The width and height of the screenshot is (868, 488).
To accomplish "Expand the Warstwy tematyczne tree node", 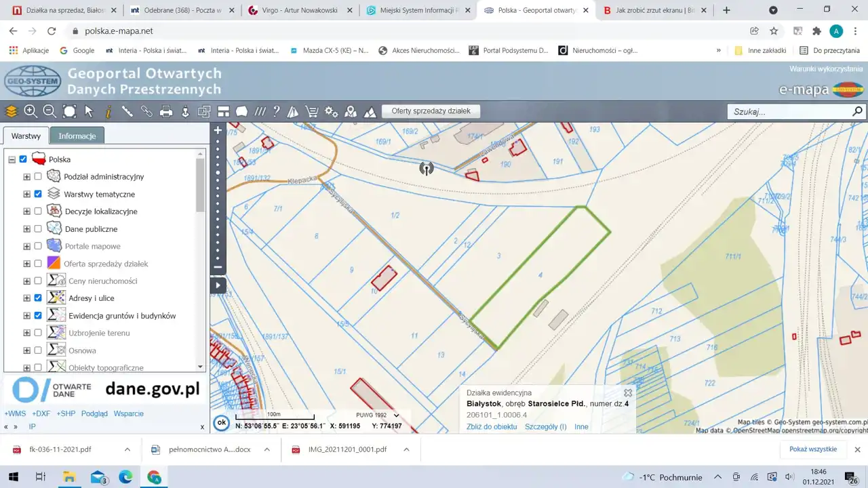I will click(26, 195).
